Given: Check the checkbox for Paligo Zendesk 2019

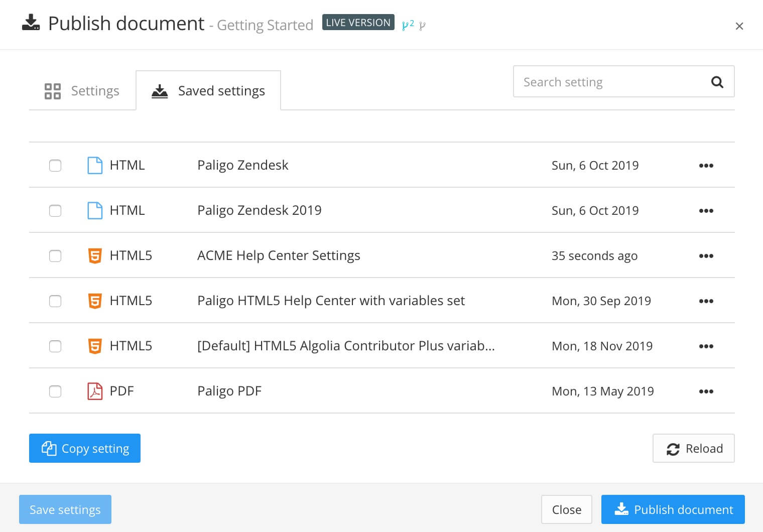Looking at the screenshot, I should click(55, 210).
